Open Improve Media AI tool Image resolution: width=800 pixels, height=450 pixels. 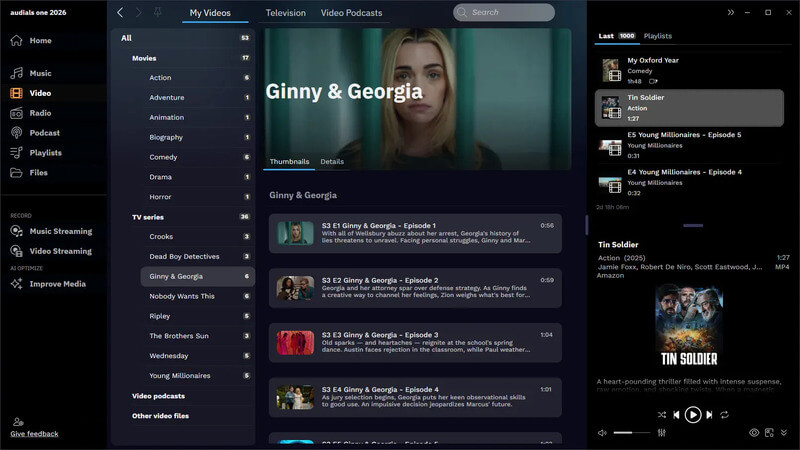pyautogui.click(x=48, y=284)
